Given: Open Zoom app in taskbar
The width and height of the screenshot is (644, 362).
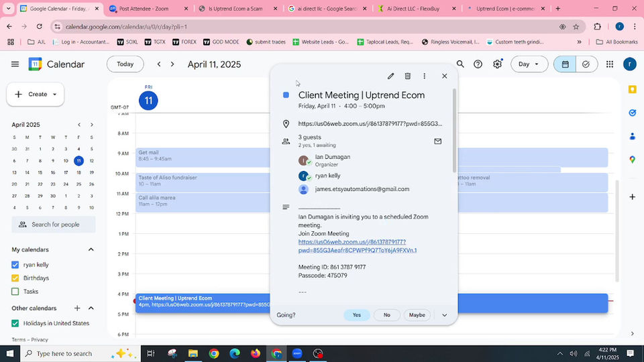Looking at the screenshot, I should point(297,353).
